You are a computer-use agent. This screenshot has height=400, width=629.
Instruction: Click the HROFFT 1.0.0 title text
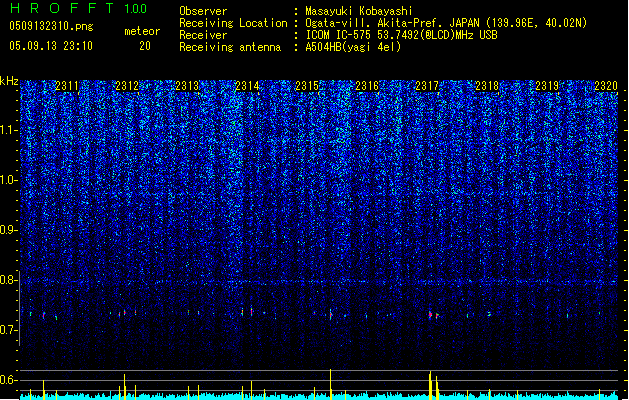point(79,8)
